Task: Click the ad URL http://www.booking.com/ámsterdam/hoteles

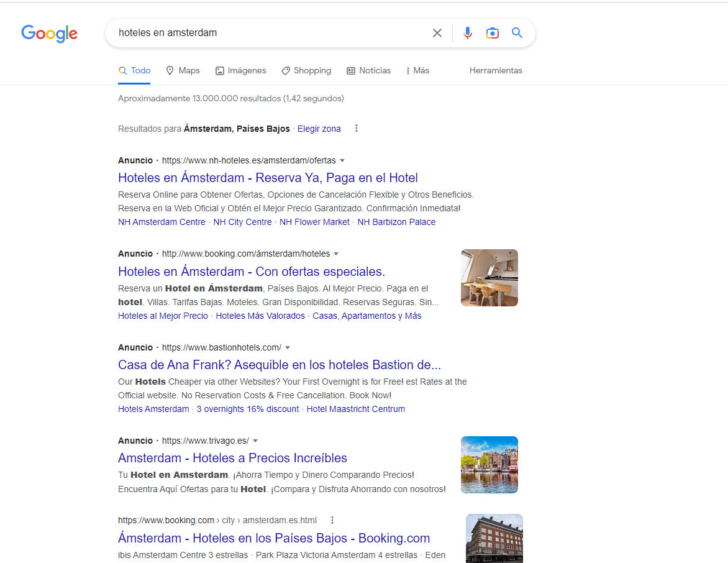Action: click(246, 254)
